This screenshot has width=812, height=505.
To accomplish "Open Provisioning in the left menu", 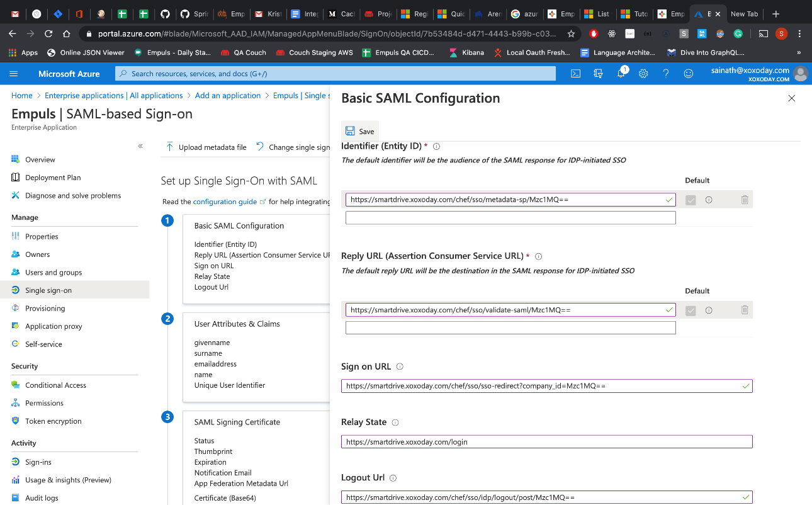I will [45, 309].
